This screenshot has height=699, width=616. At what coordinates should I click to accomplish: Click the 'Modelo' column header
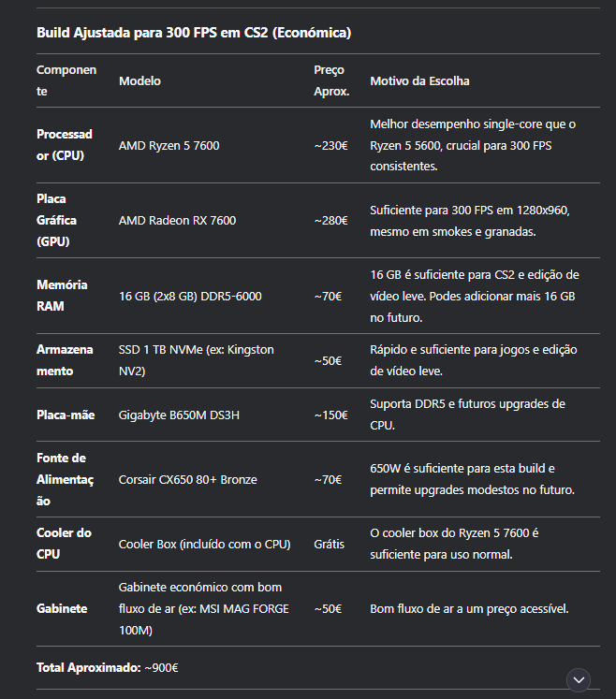[139, 80]
